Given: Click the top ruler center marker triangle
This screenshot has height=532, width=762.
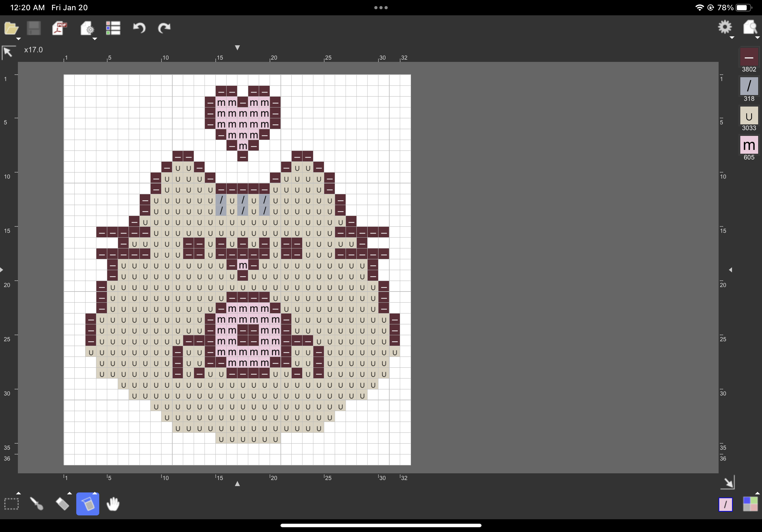Looking at the screenshot, I should (x=237, y=48).
